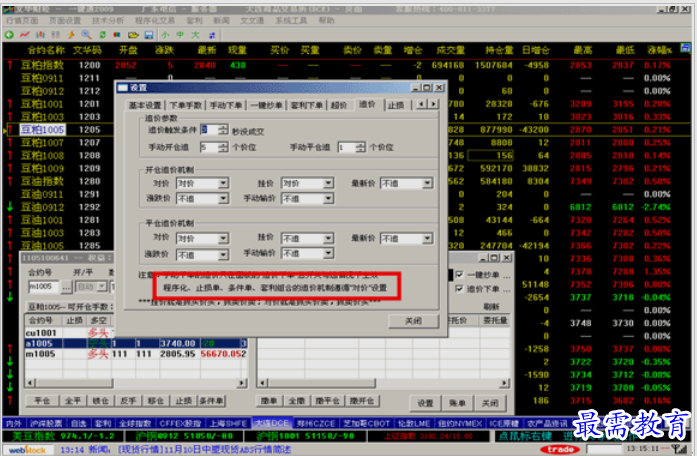
Task: Select the 上海SHFE exchange tab
Action: coord(228,423)
